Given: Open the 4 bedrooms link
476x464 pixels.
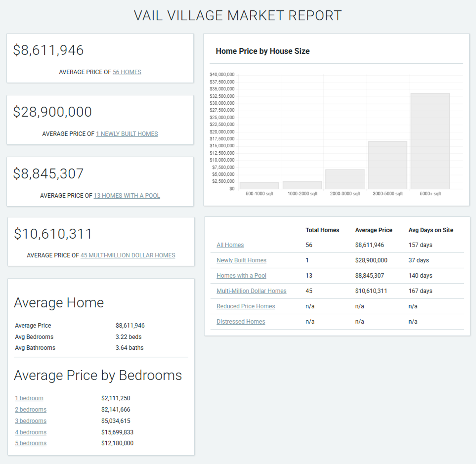Looking at the screenshot, I should [x=31, y=432].
